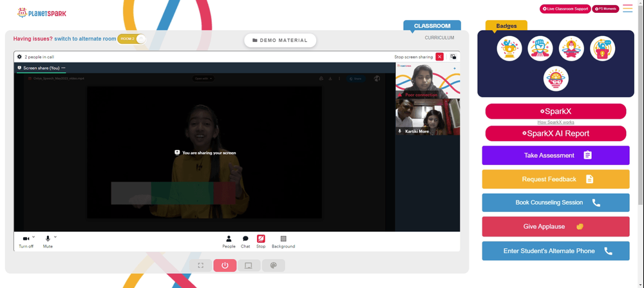Expand microphone options chevron

pyautogui.click(x=55, y=236)
